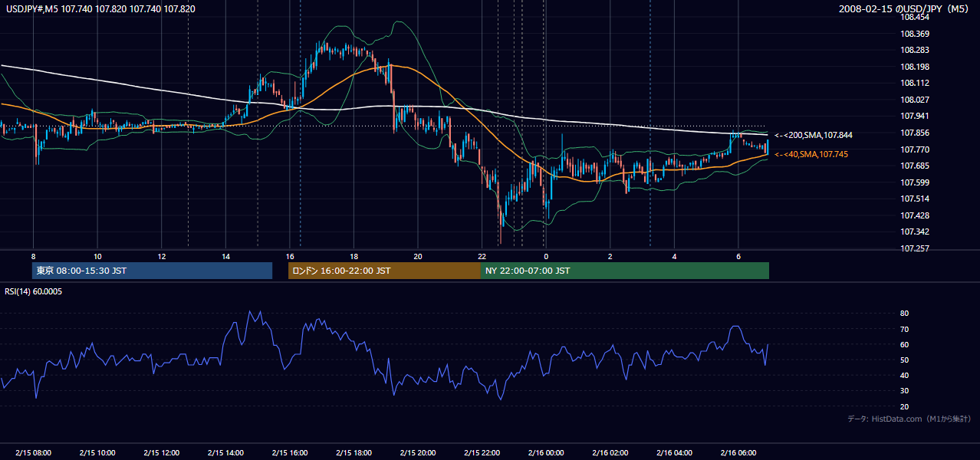Click the date label 2/16 06:00

pyautogui.click(x=738, y=453)
